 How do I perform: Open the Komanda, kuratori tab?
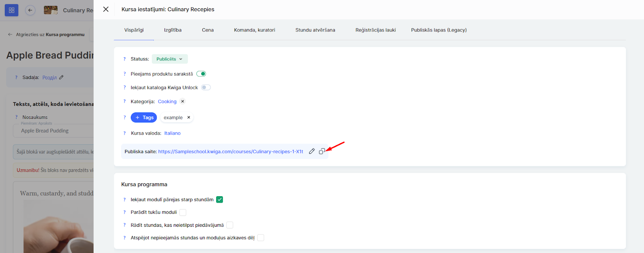[x=254, y=30]
